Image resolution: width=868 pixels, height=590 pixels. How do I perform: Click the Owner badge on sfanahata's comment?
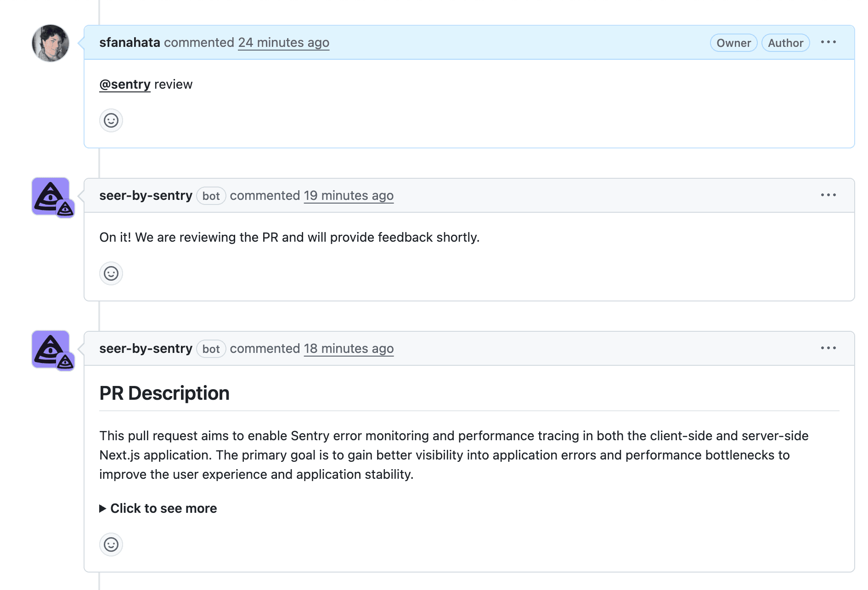[733, 43]
